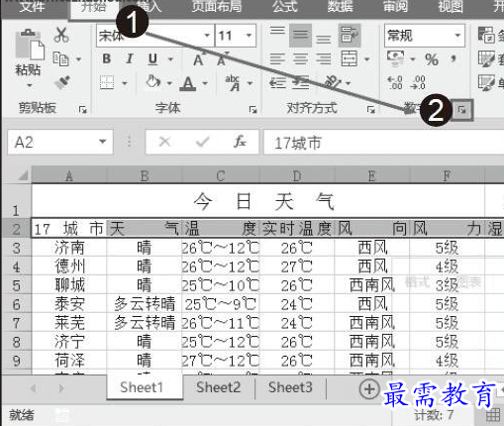Image resolution: width=504 pixels, height=426 pixels.
Task: Open the number format 常规 dropdown
Action: tap(457, 36)
